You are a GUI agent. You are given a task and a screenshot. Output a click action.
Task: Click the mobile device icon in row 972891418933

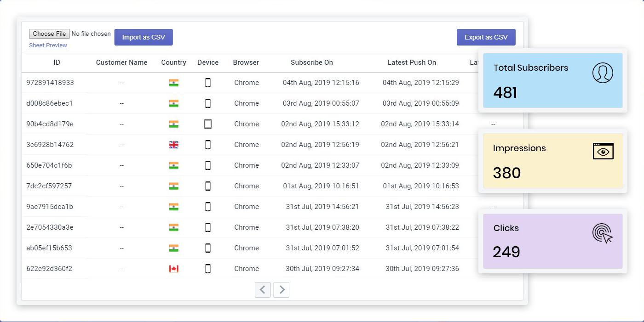point(208,83)
